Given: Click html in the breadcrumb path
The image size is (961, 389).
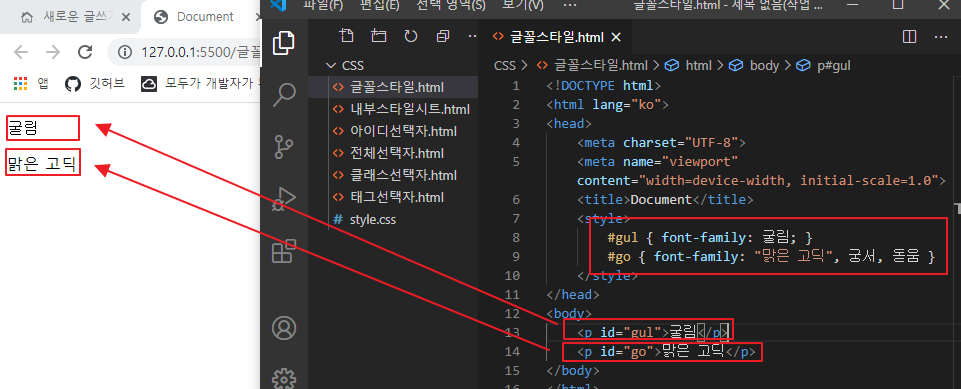Looking at the screenshot, I should (x=689, y=66).
